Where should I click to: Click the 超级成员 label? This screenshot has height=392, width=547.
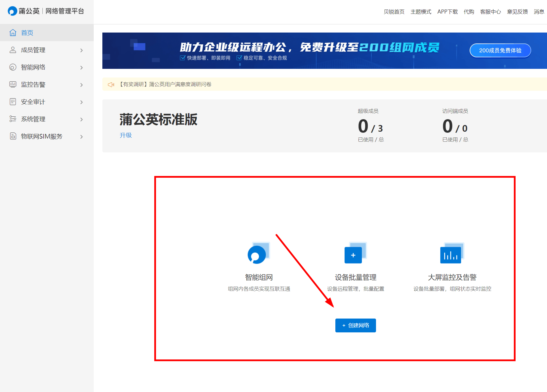(368, 111)
